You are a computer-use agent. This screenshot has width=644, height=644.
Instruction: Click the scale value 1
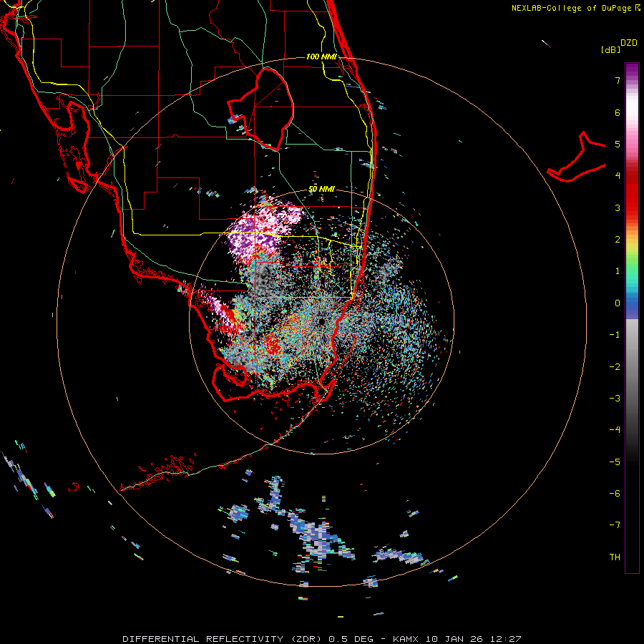[618, 271]
